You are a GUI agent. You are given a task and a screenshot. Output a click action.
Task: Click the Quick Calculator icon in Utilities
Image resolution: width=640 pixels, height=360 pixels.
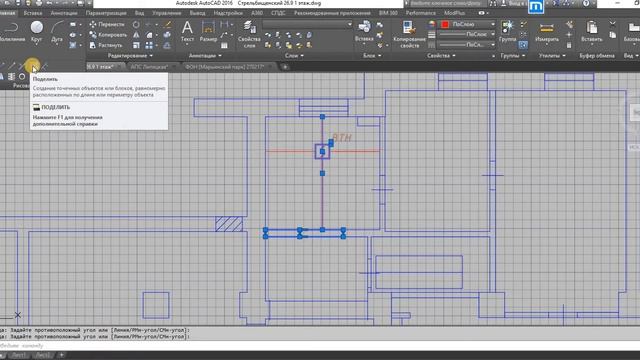[x=569, y=45]
